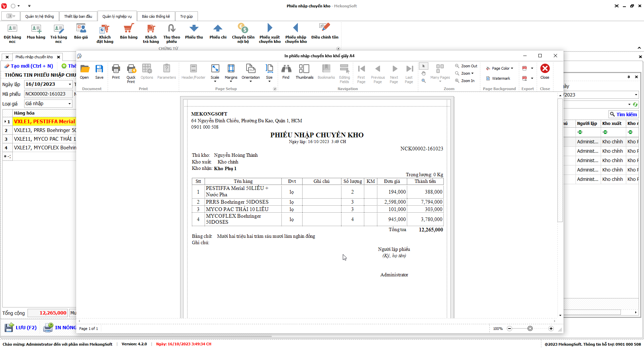
Task: Enable the hand pan tool
Action: pyautogui.click(x=424, y=73)
